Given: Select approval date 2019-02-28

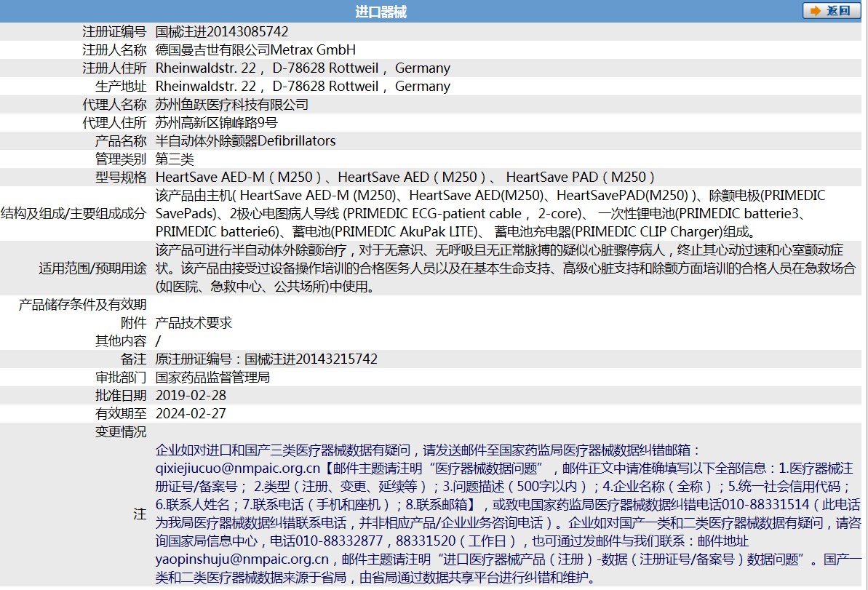Looking at the screenshot, I should pyautogui.click(x=191, y=396).
